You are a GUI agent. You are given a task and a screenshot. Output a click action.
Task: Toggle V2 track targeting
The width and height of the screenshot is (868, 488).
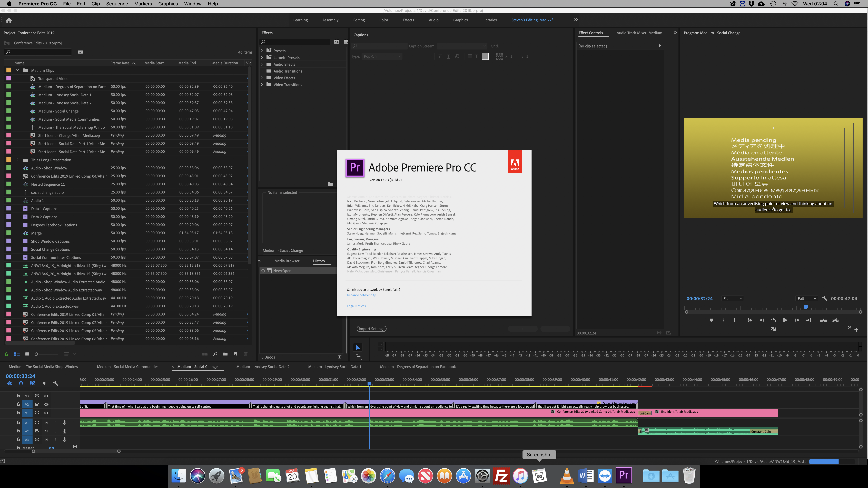coord(27,404)
